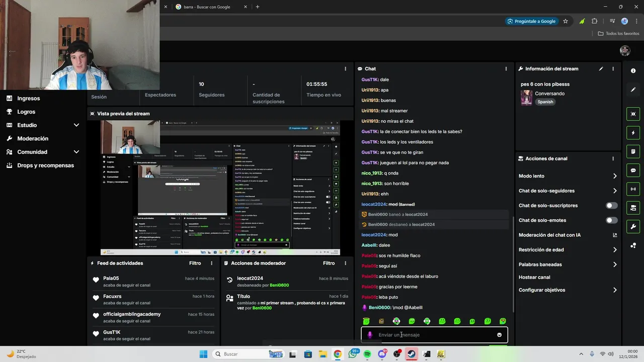Go to Drops y recompensas
The image size is (644, 362).
coord(45,165)
